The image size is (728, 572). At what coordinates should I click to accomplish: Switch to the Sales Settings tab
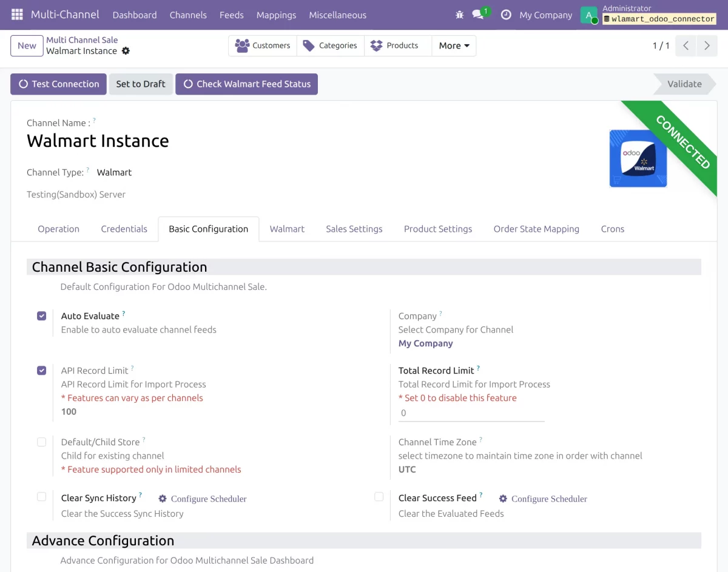click(354, 229)
